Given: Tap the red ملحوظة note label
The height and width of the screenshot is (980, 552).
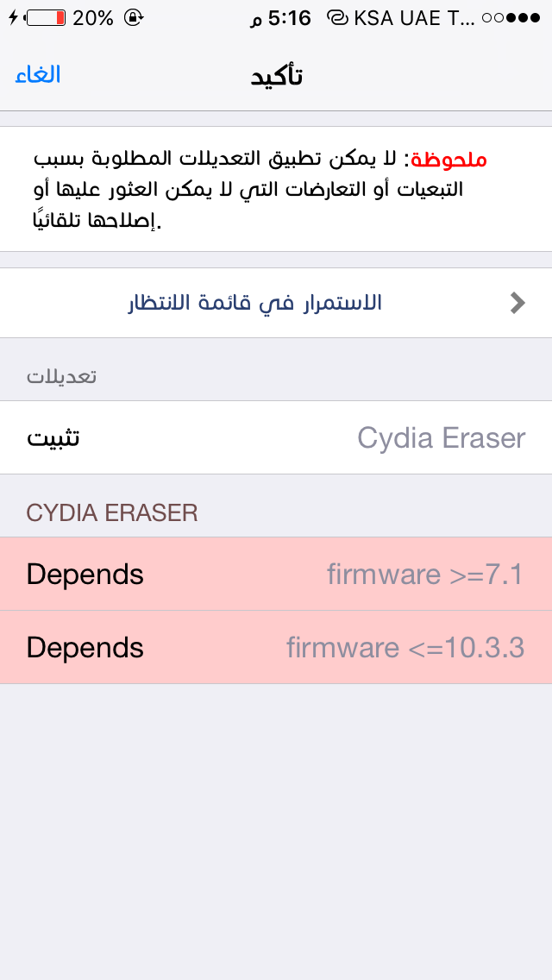Looking at the screenshot, I should pyautogui.click(x=448, y=160).
